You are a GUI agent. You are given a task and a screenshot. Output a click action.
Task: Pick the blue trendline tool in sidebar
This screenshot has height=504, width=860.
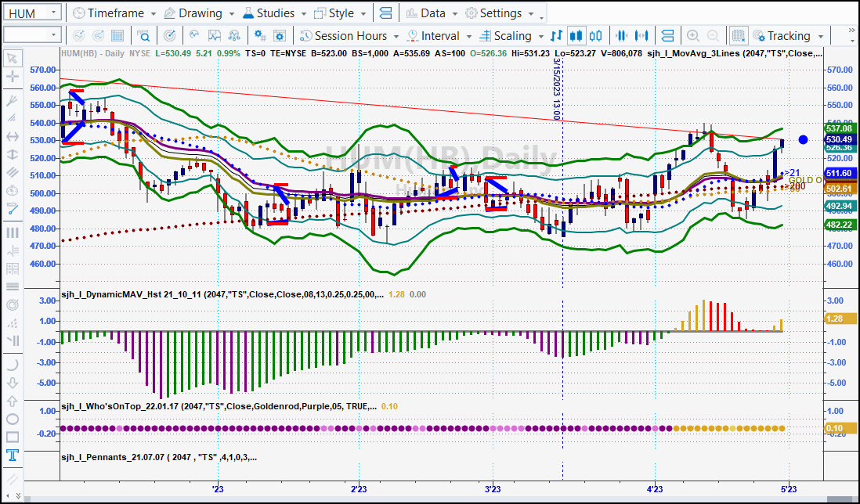pos(12,209)
